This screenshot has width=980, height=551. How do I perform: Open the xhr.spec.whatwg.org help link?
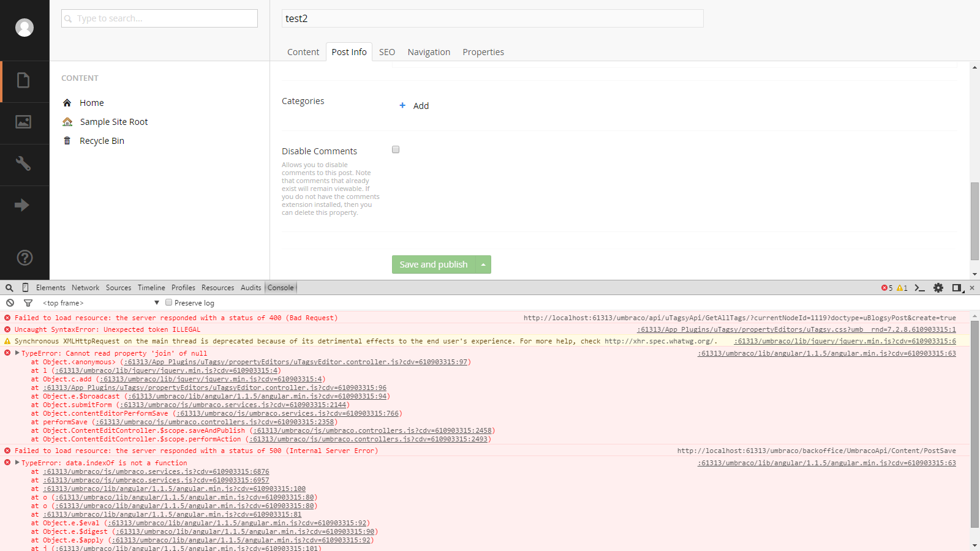tap(658, 341)
